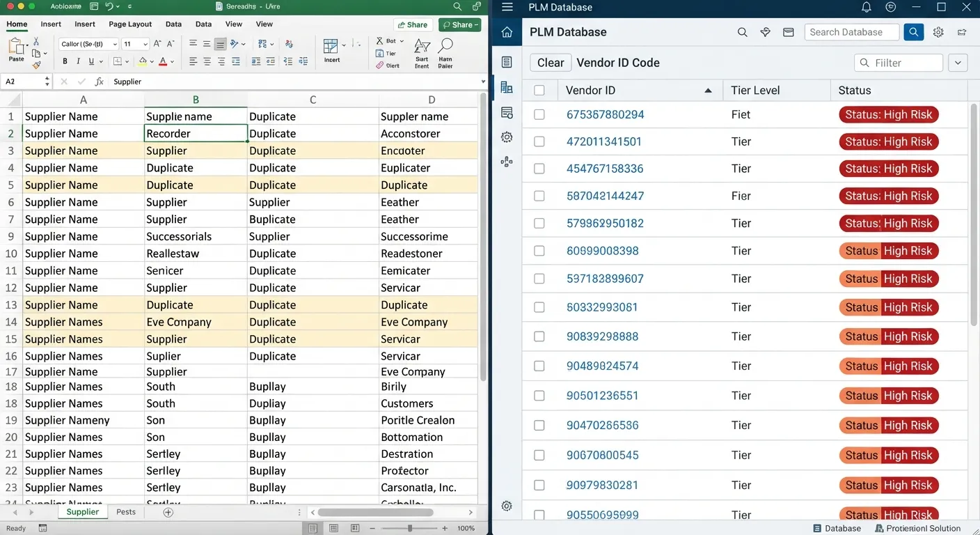980x535 pixels.
Task: Click the fx insert function icon
Action: click(100, 82)
